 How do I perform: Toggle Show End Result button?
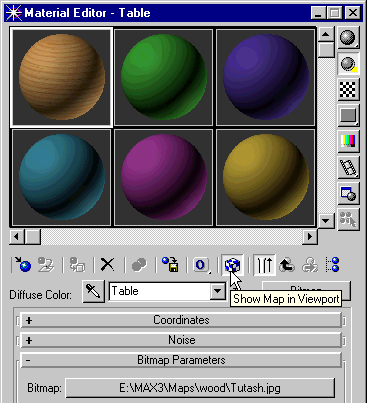click(x=265, y=265)
